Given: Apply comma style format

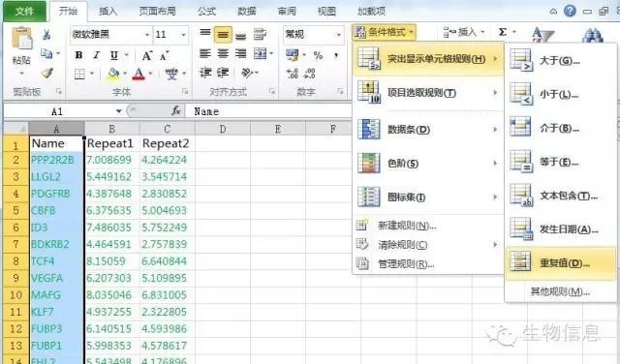Looking at the screenshot, I should pos(336,55).
